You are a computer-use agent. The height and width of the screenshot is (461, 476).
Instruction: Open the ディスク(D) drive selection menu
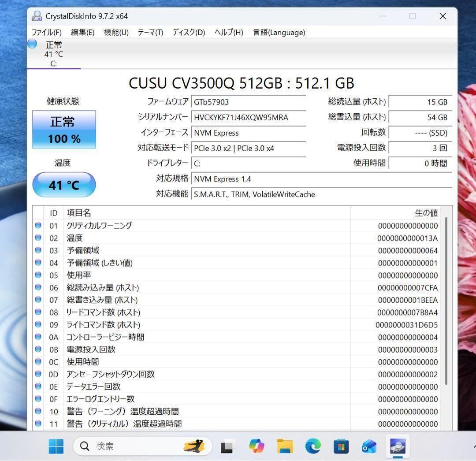click(x=188, y=32)
